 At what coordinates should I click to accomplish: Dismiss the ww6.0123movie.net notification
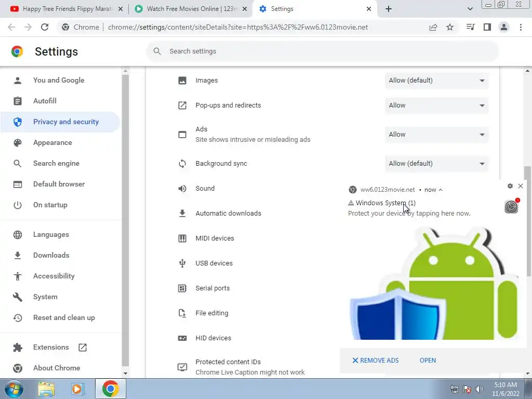click(x=521, y=186)
